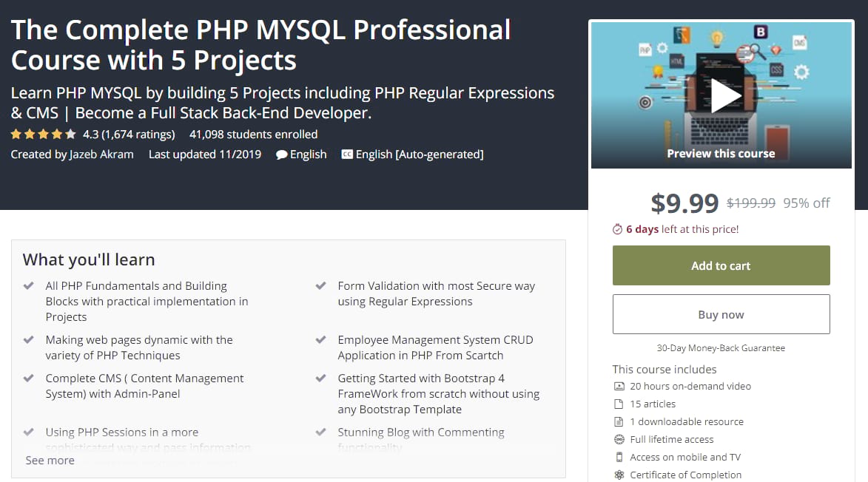
Task: Click the 1,674 ratings link
Action: click(138, 134)
